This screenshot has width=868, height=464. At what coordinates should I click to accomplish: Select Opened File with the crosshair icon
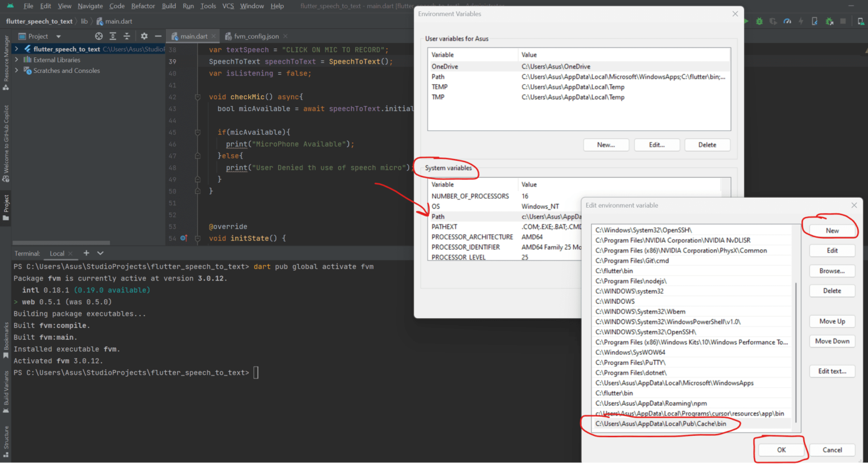[99, 36]
